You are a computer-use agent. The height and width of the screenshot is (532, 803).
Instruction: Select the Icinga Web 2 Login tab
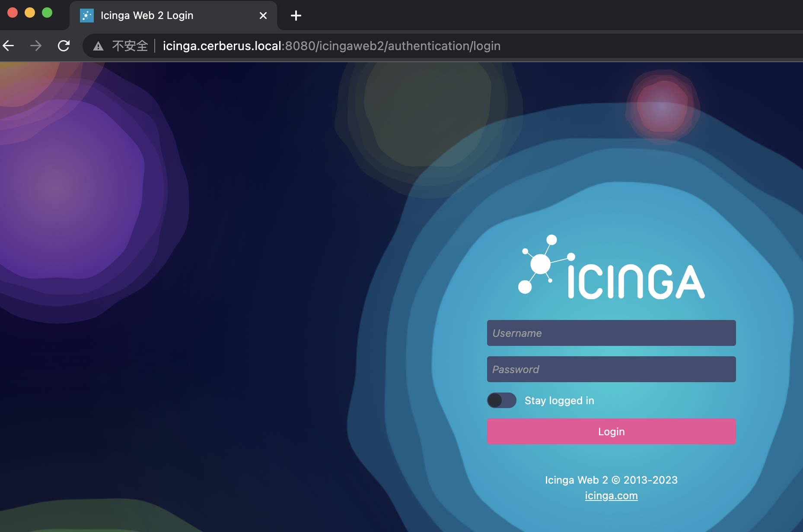pos(173,16)
